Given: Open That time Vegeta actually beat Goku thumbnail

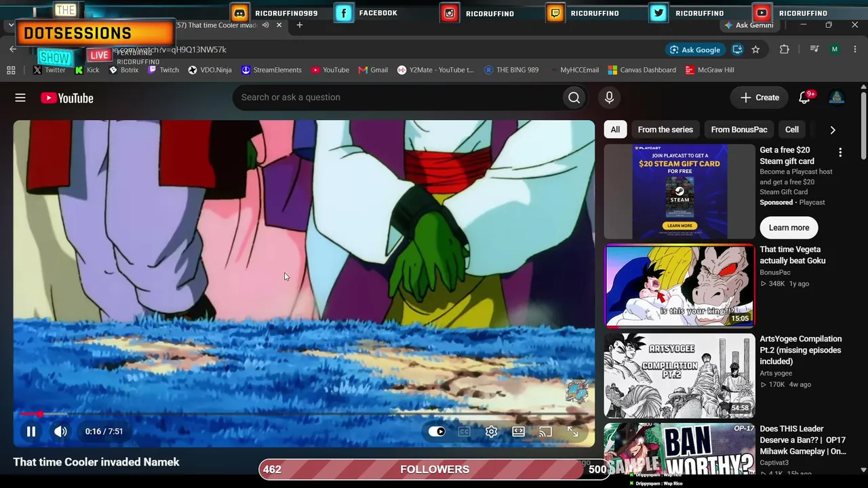Looking at the screenshot, I should tap(679, 286).
